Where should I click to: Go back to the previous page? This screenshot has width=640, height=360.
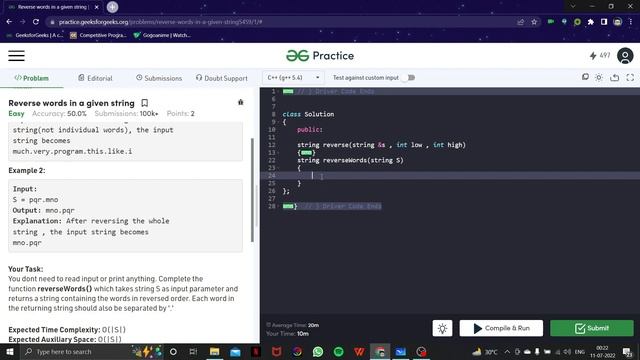coord(9,22)
